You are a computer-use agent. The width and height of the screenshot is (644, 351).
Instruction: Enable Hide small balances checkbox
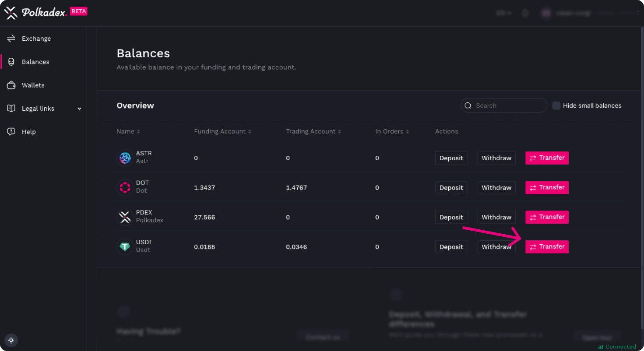pyautogui.click(x=556, y=105)
